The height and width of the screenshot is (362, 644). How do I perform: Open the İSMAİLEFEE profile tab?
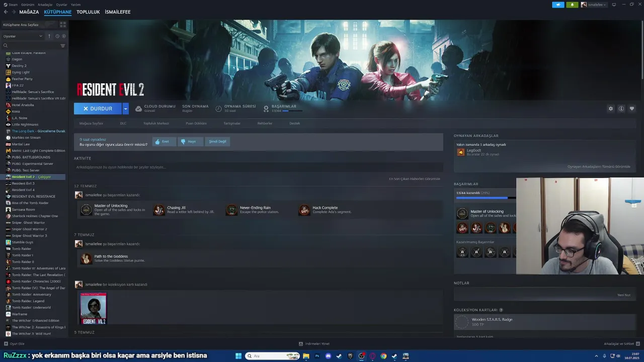point(118,12)
